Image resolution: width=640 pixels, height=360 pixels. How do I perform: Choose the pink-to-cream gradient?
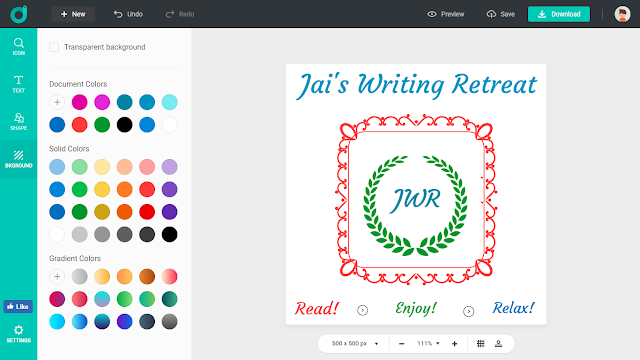(169, 276)
